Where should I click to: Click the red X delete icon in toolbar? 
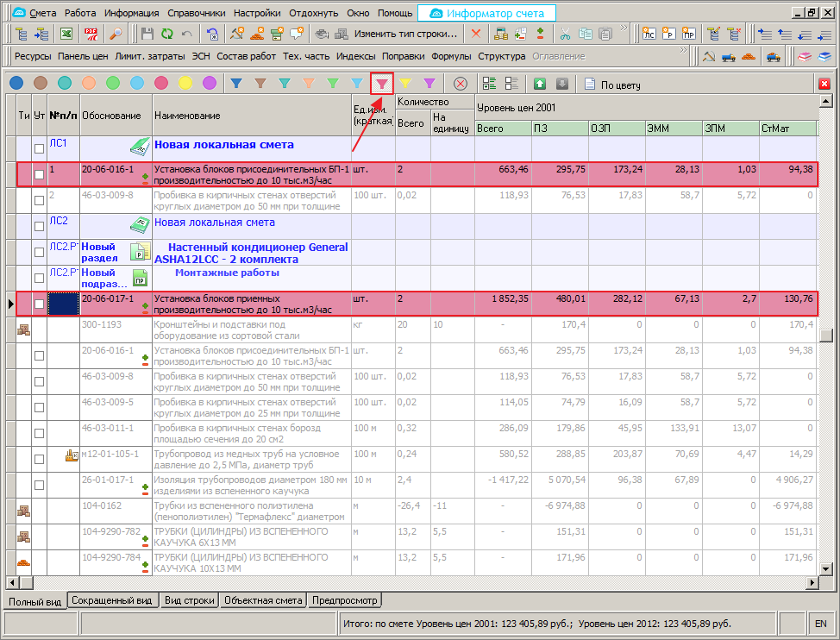(x=475, y=34)
